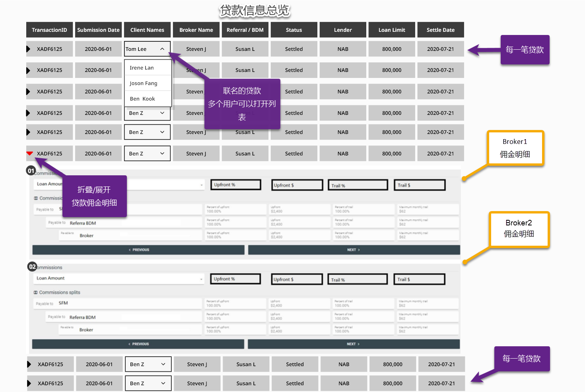Select the Client Names column header

click(x=147, y=30)
